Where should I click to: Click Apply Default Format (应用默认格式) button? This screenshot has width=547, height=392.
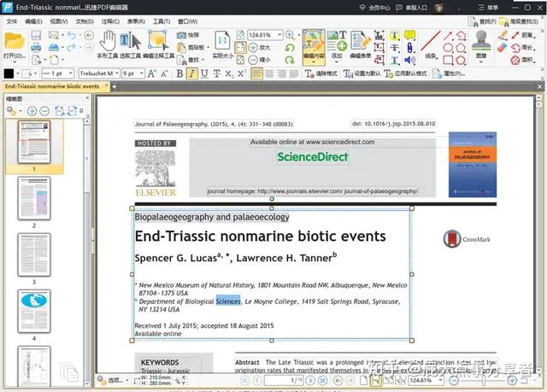pos(405,73)
